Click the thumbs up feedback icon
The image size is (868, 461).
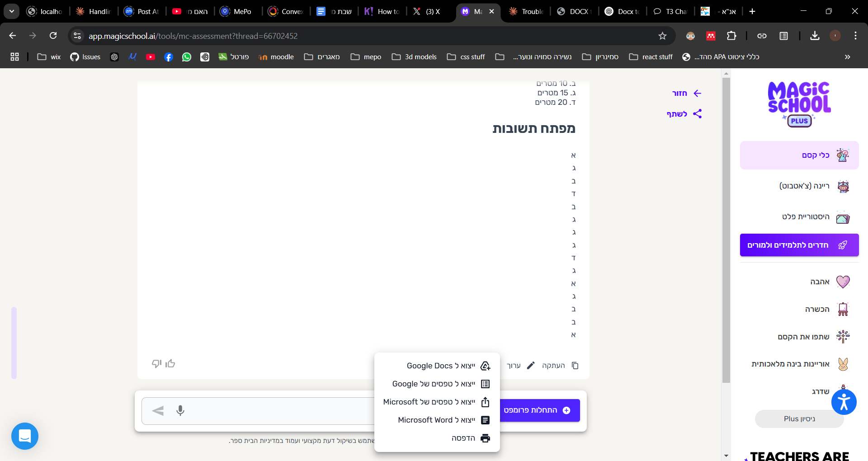170,363
